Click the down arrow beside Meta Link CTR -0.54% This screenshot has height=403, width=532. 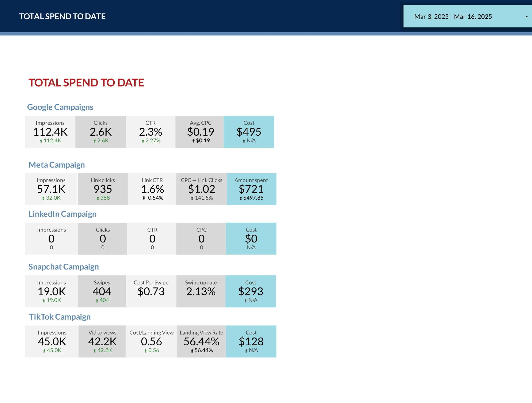click(144, 198)
